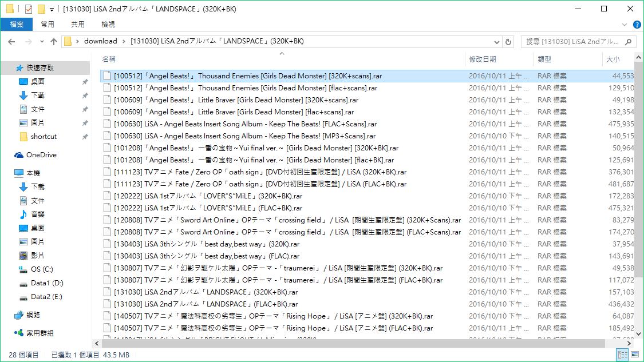
Task: Open pinned 下載 under quick access
Action: click(38, 96)
